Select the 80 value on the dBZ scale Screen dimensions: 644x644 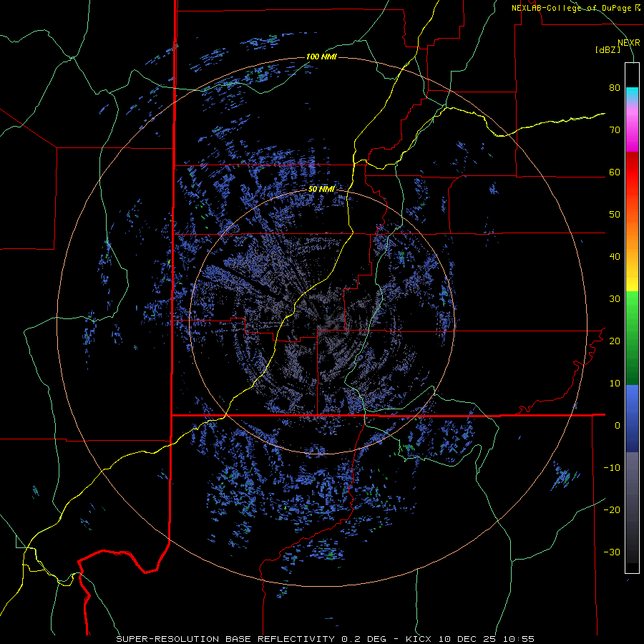615,87
